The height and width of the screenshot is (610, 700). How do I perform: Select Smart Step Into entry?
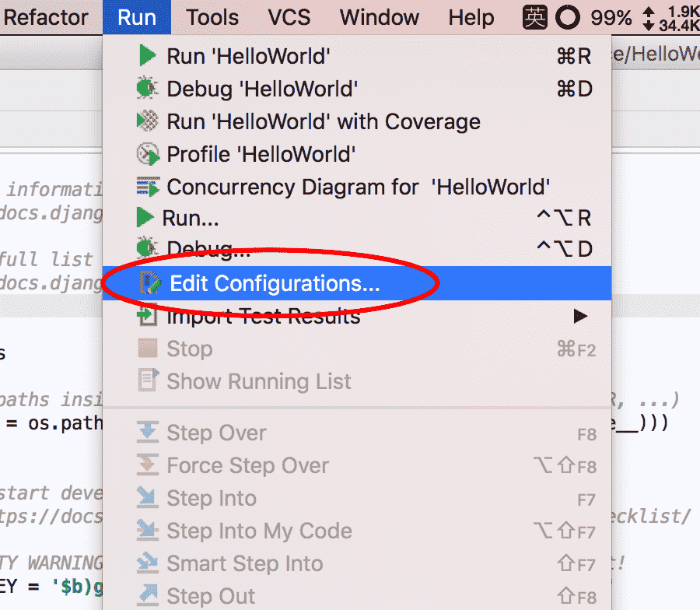click(x=357, y=563)
